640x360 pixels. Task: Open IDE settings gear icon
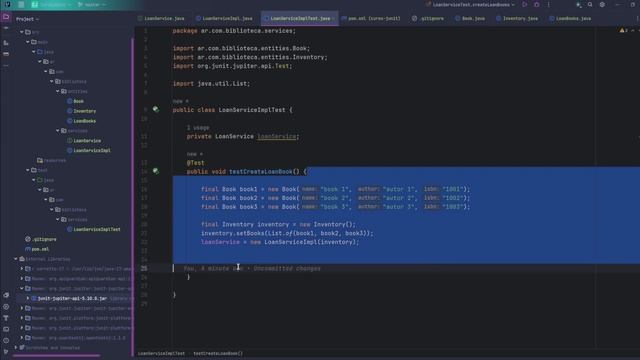pyautogui.click(x=602, y=4)
